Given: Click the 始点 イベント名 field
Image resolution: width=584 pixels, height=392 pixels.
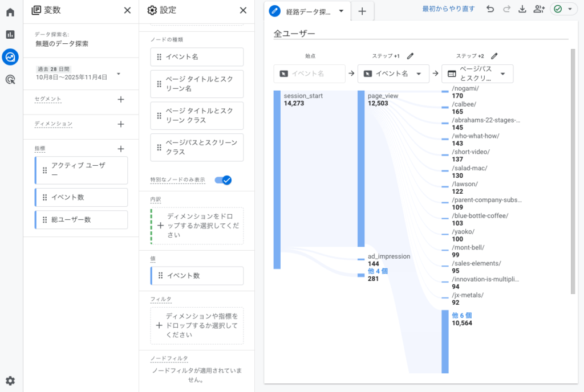Looking at the screenshot, I should pos(310,73).
